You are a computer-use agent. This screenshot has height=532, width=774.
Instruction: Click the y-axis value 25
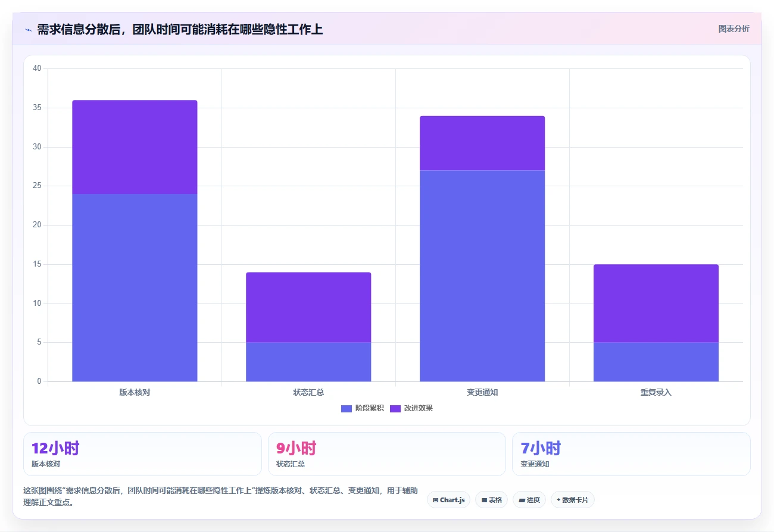pyautogui.click(x=37, y=186)
